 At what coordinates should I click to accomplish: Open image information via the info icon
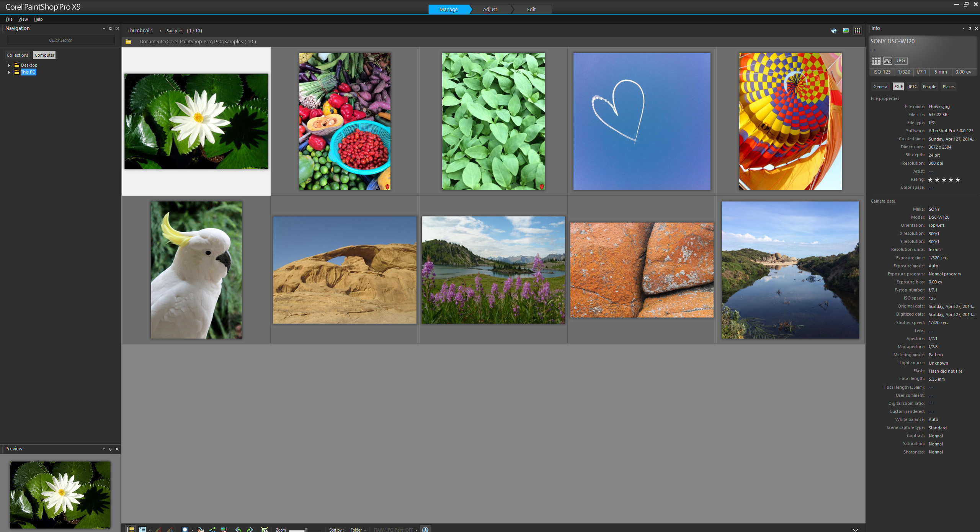[425, 530]
